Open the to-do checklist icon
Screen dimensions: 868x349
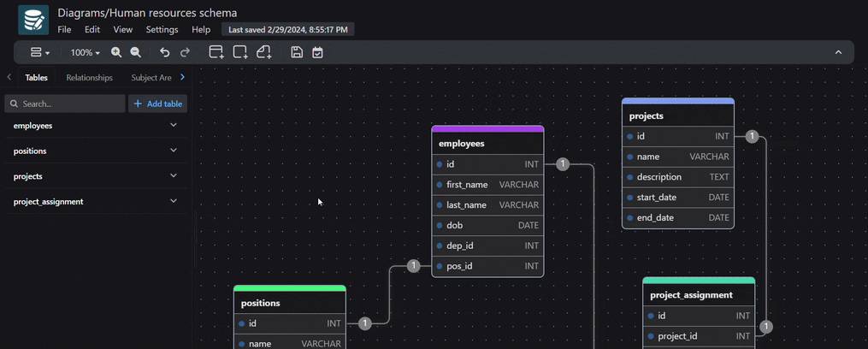pos(317,52)
